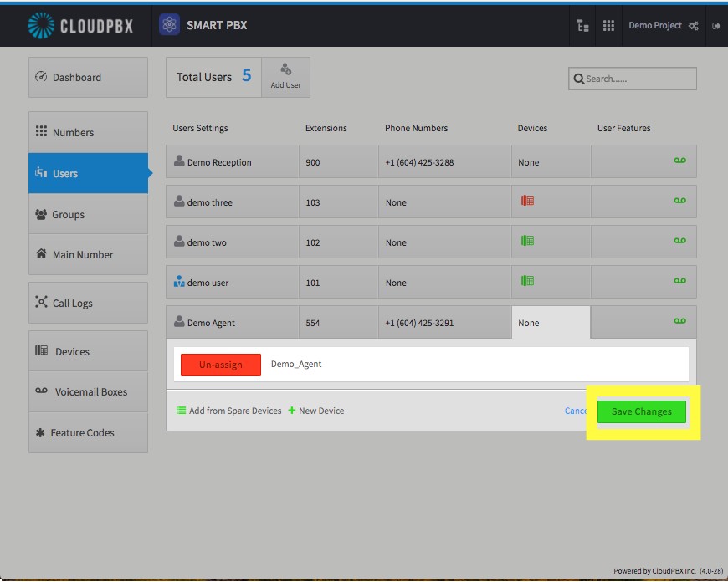Open the account tree icon in header
This screenshot has height=582, width=728.
(582, 26)
